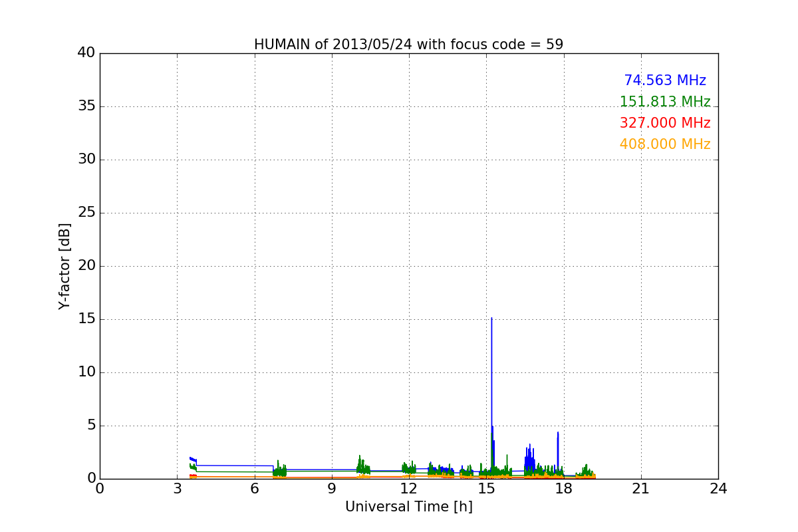
Task: Click x-axis tick label 24
Action: (718, 489)
